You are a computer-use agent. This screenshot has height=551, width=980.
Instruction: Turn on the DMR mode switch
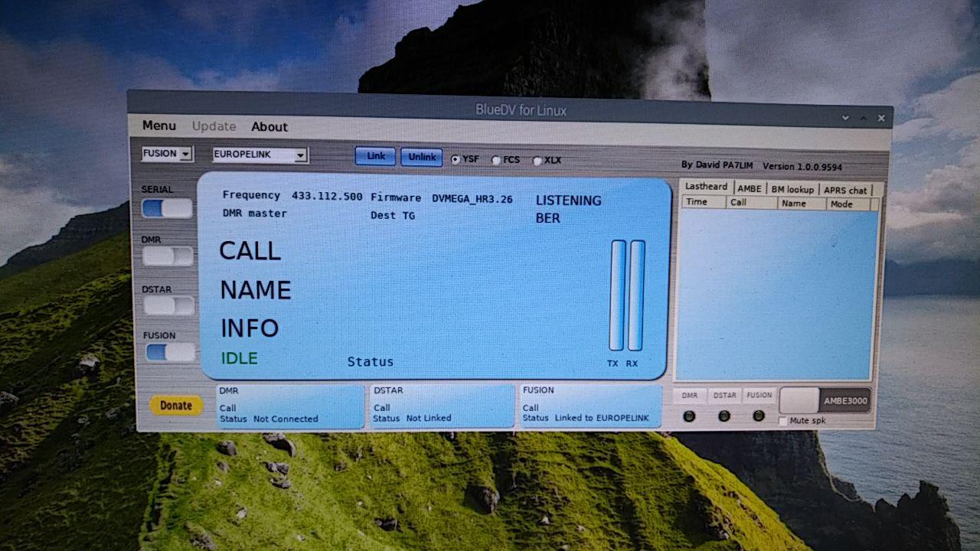(167, 257)
